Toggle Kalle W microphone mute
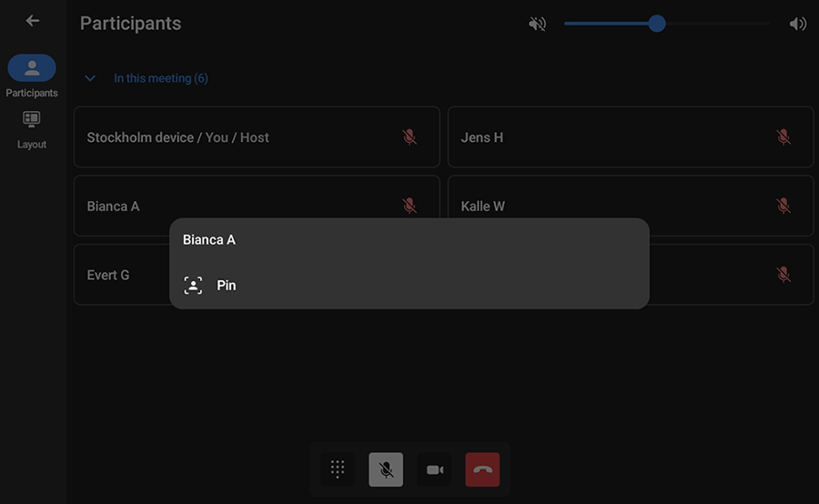Screen dimensions: 819x504 [x=784, y=206]
